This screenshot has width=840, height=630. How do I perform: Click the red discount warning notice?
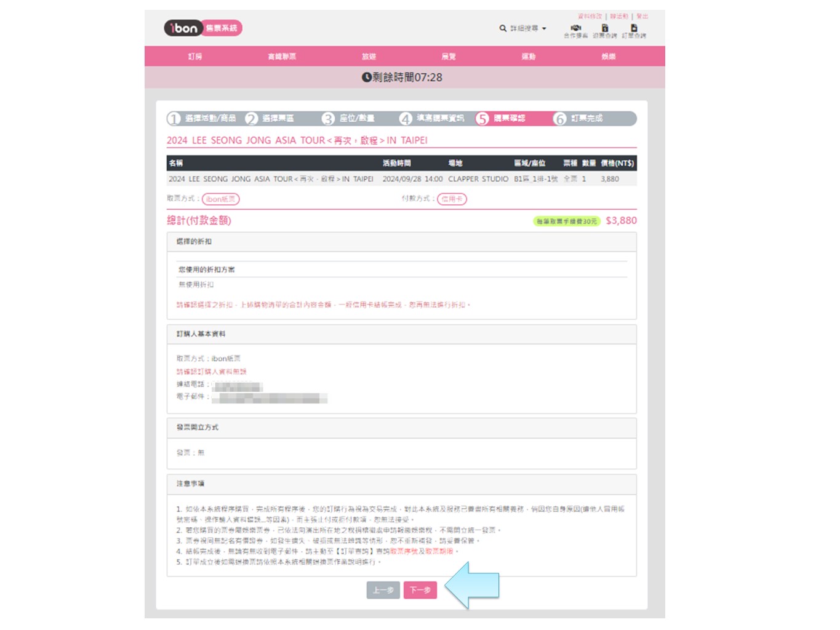pyautogui.click(x=323, y=305)
